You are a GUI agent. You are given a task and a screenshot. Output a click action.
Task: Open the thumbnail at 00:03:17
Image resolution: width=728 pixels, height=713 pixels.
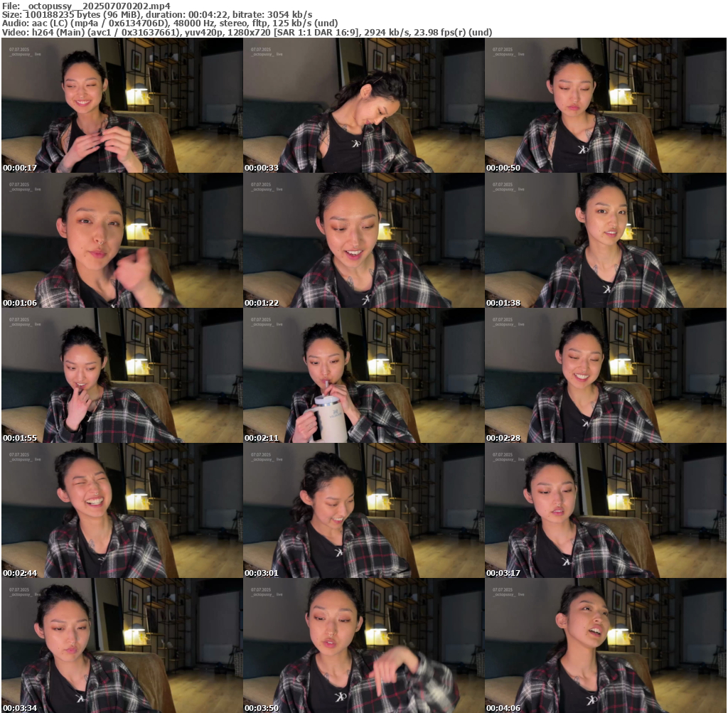coord(606,510)
